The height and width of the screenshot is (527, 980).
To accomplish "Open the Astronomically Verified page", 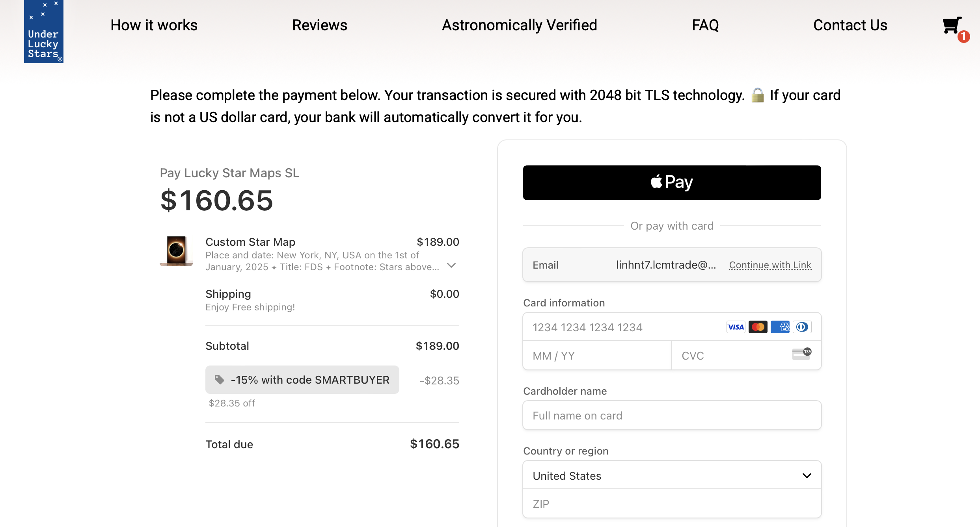I will 519,25.
